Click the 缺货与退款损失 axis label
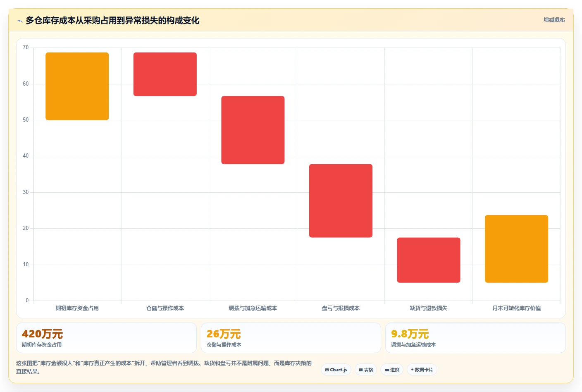 429,308
